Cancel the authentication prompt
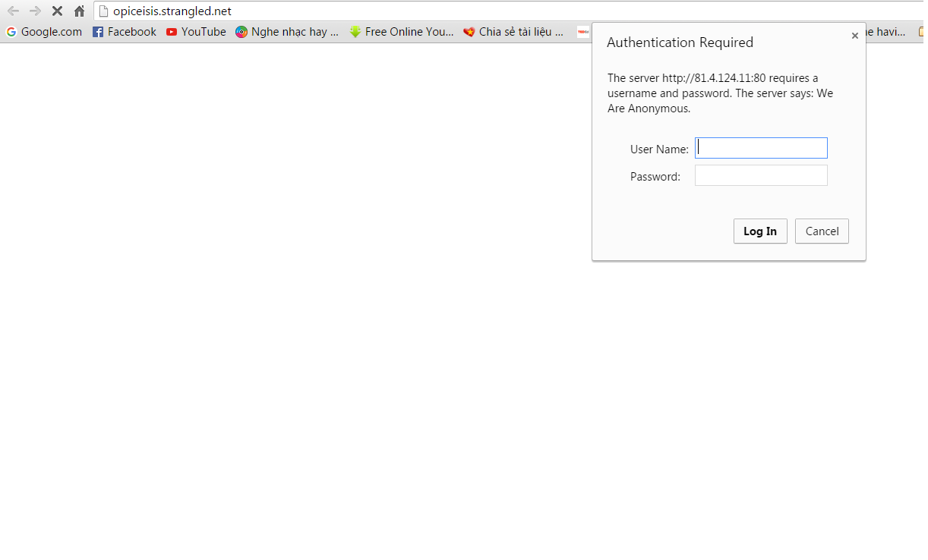 [822, 231]
